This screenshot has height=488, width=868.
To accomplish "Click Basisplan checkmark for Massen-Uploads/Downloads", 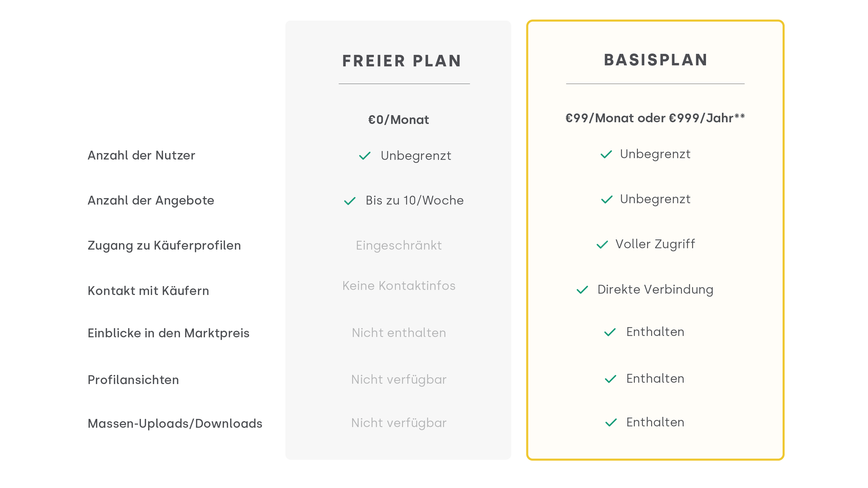I will pos(611,423).
